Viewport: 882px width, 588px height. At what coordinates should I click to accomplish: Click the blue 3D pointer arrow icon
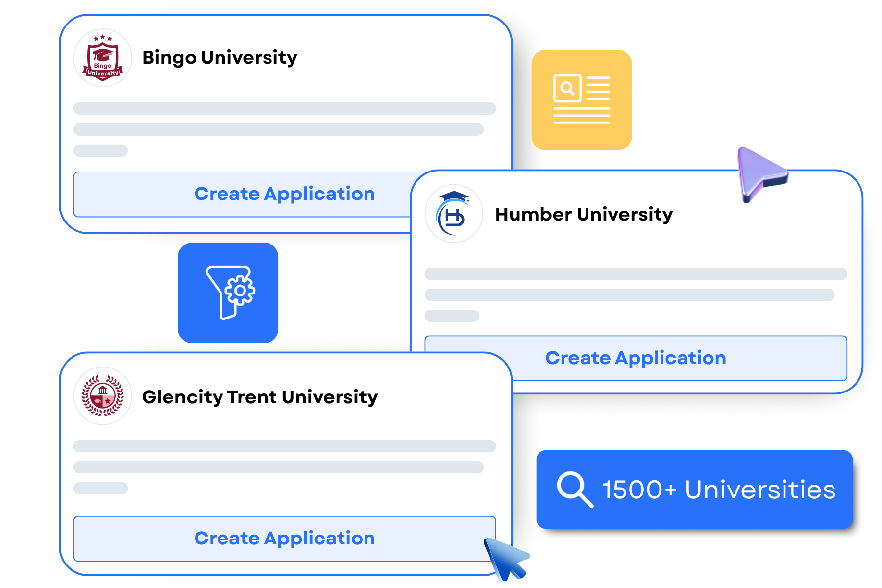505,559
